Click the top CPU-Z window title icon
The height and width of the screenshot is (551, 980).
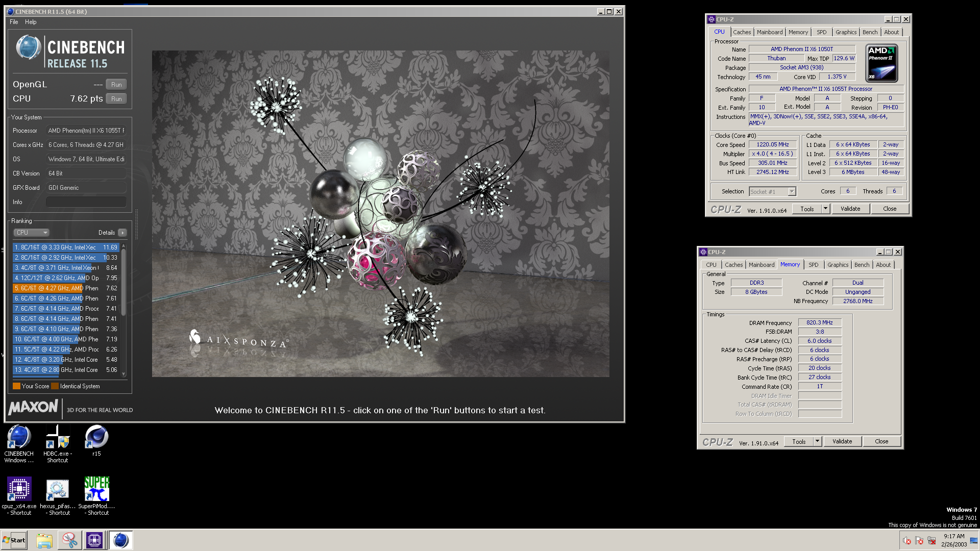click(x=712, y=19)
